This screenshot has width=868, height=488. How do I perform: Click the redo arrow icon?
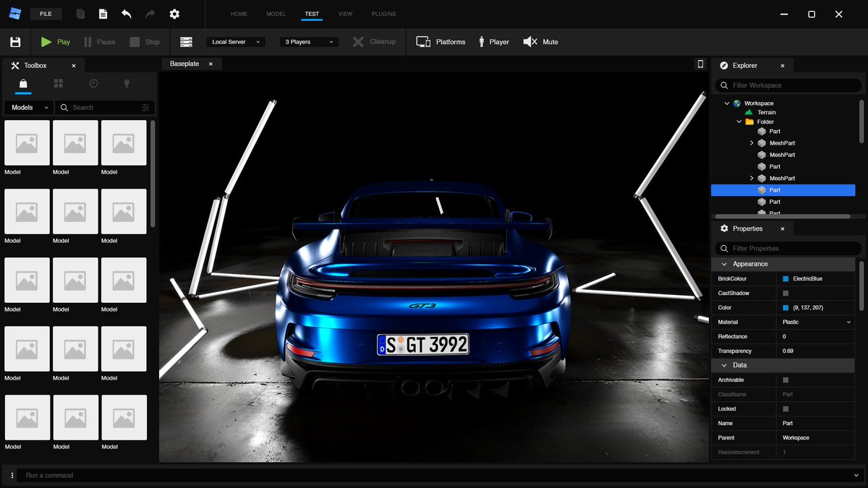point(150,14)
